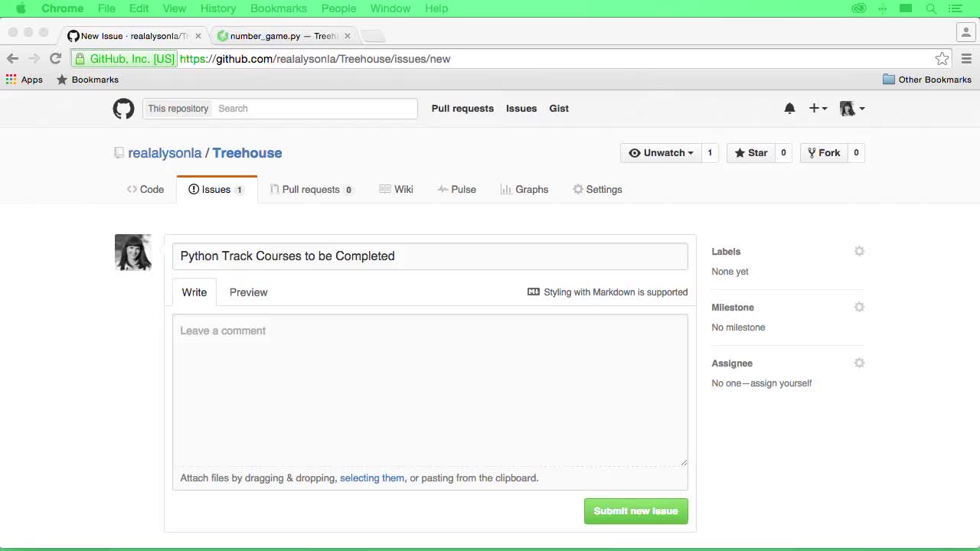This screenshot has height=551, width=980.
Task: Open user avatar account menu
Action: tap(852, 109)
